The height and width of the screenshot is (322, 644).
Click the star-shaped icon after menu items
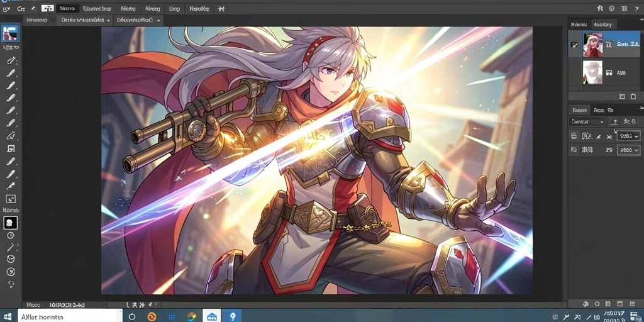point(221,8)
